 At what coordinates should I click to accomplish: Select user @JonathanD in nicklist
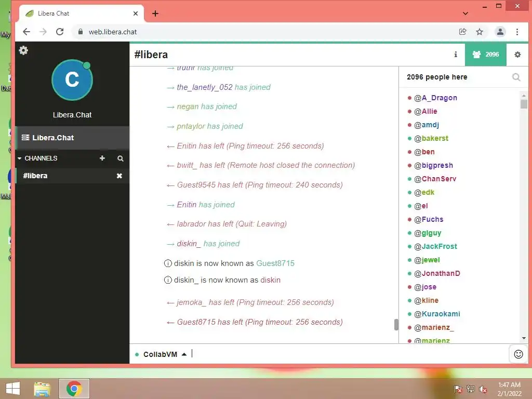437,273
